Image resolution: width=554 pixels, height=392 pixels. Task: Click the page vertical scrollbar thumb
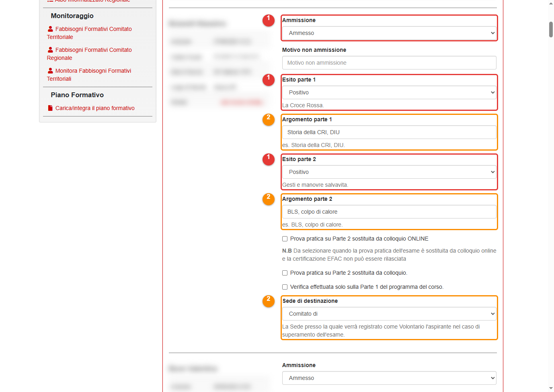click(551, 30)
